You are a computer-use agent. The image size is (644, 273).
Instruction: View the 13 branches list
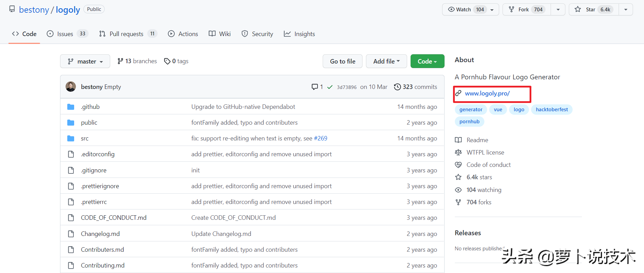[137, 61]
